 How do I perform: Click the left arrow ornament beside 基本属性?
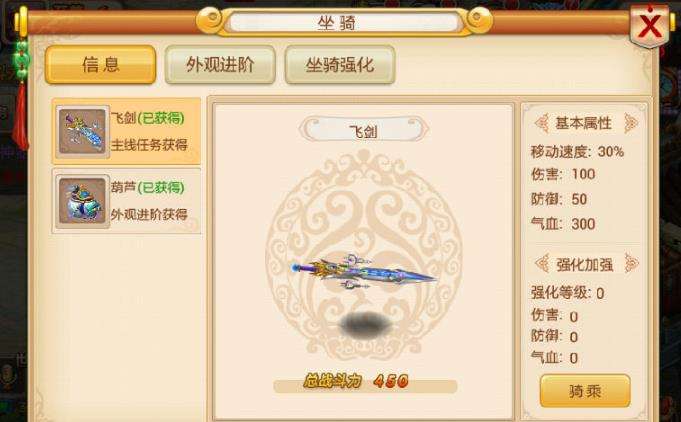[542, 123]
